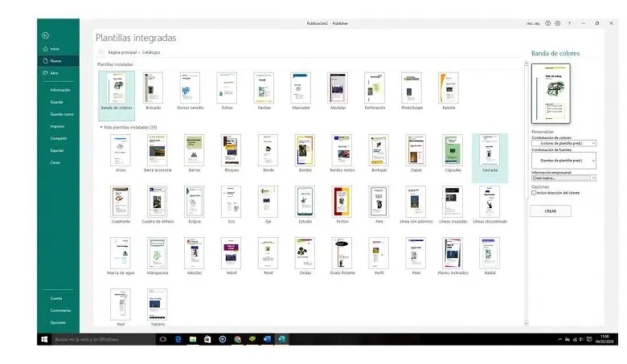Select the Fichas template
This screenshot has width=627, height=364.
[x=227, y=91]
